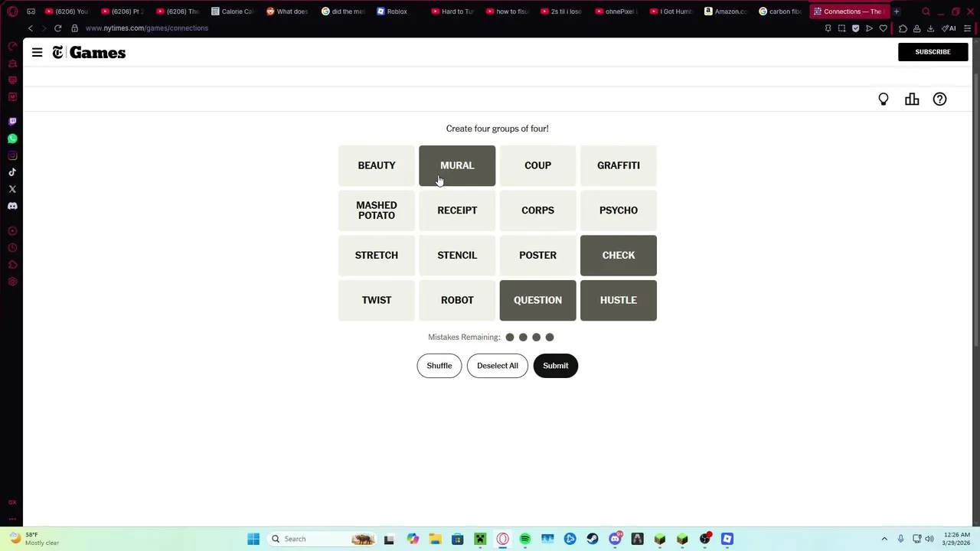The height and width of the screenshot is (551, 980).
Task: Select the MASHED POTATO tile
Action: [377, 210]
